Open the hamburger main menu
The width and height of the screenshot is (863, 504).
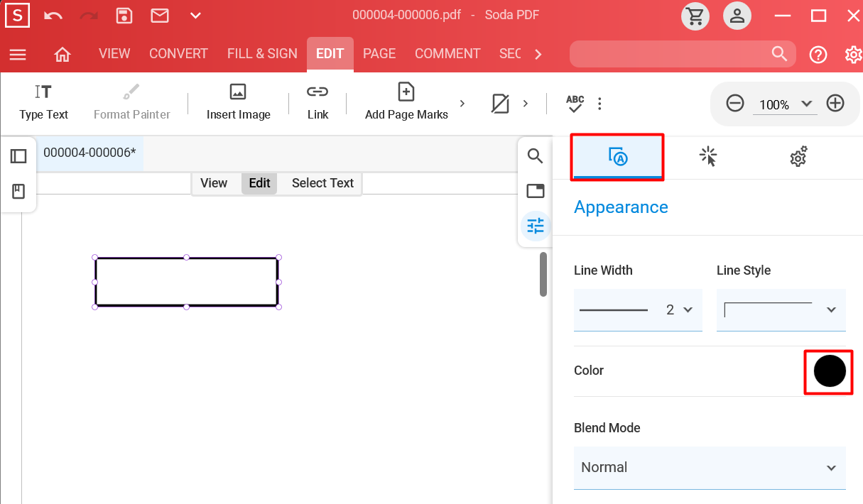coord(18,55)
